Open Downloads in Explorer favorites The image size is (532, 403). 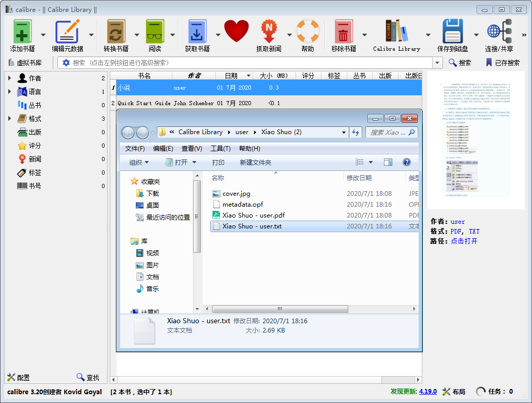147,194
